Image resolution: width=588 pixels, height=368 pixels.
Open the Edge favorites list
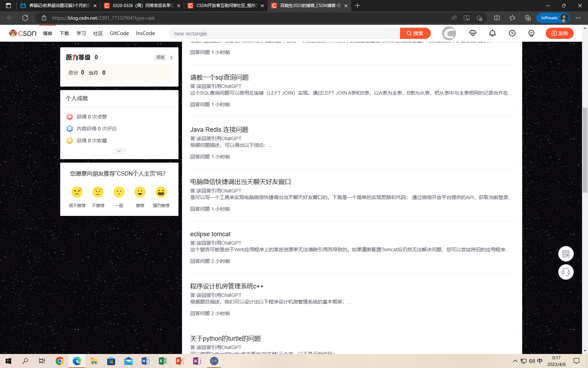[x=512, y=18]
